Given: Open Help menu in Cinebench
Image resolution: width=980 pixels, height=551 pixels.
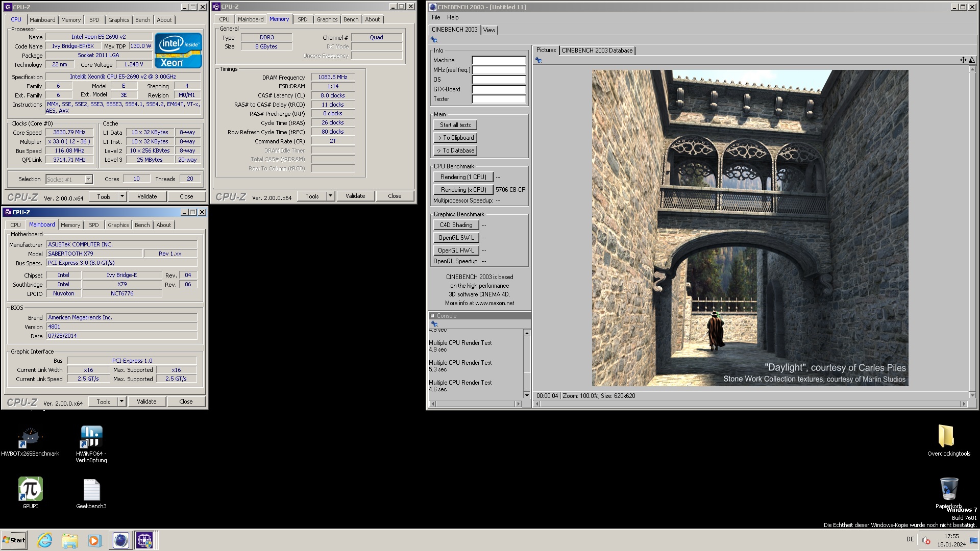Looking at the screenshot, I should point(453,17).
